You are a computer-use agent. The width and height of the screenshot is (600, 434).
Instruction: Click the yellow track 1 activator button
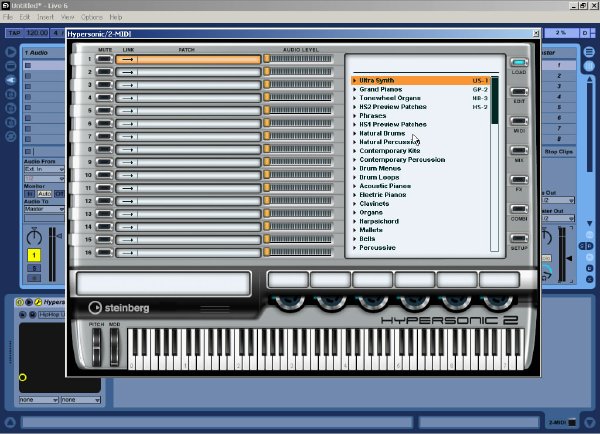click(x=34, y=255)
